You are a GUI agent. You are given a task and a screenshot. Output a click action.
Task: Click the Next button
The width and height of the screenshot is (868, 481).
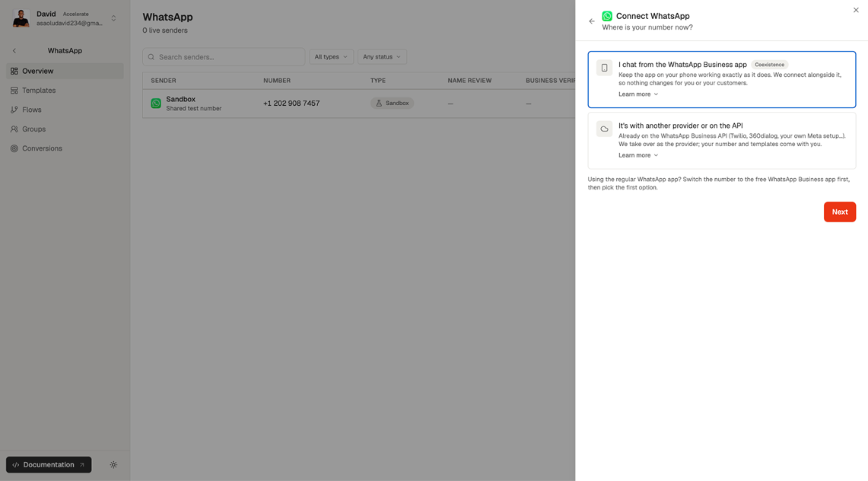coord(840,212)
